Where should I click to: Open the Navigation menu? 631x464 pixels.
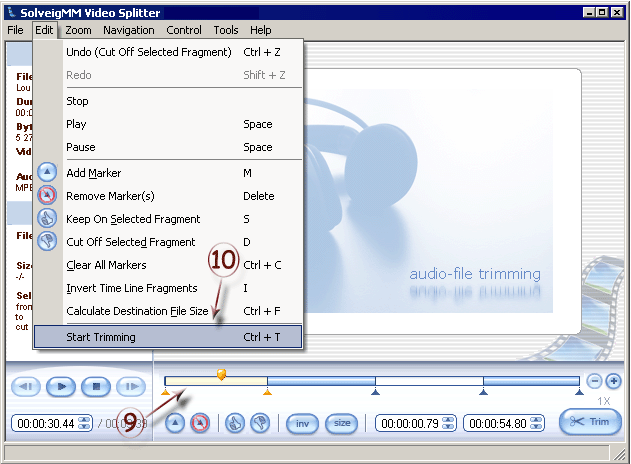(x=129, y=30)
